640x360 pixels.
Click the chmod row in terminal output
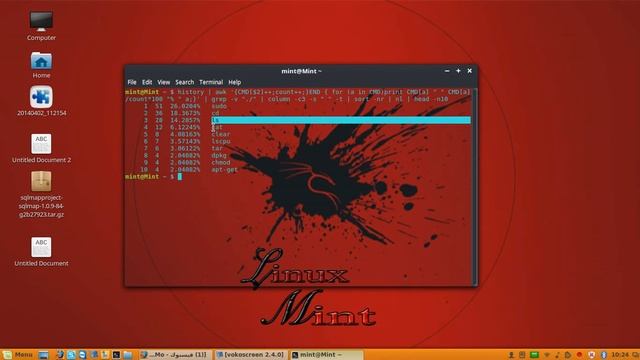[x=298, y=162]
